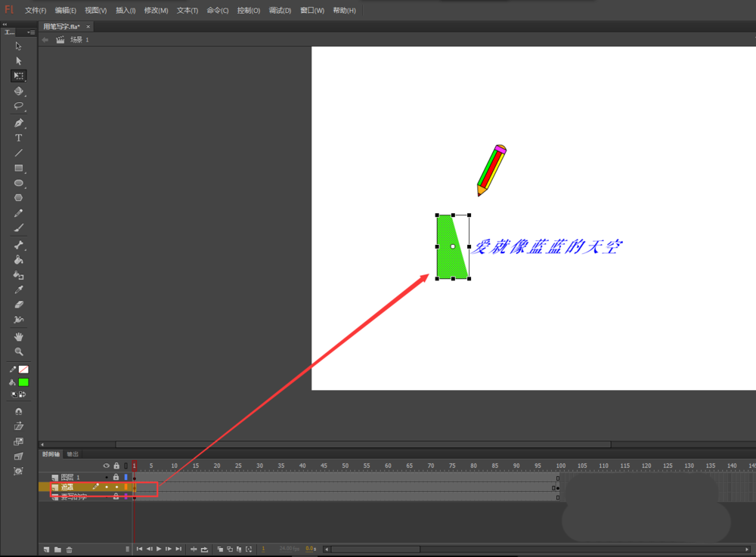Select the Text tool
Image resolution: width=756 pixels, height=557 pixels.
[x=18, y=138]
